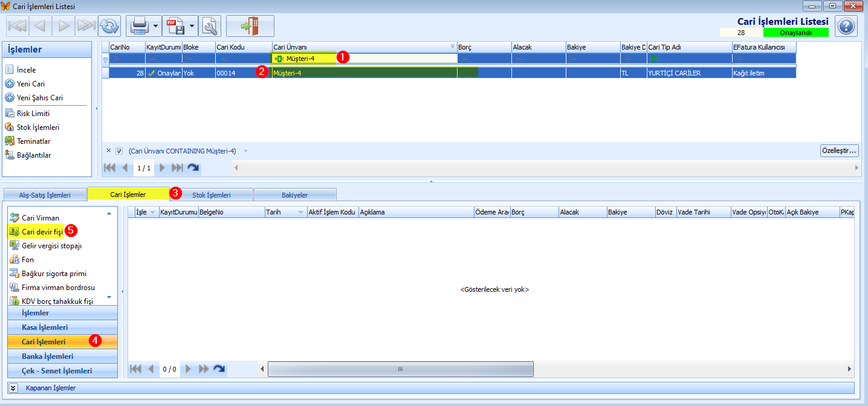Uncheck the Cari Ünvanı filter checkbox
This screenshot has width=868, height=406.
pyautogui.click(x=119, y=151)
